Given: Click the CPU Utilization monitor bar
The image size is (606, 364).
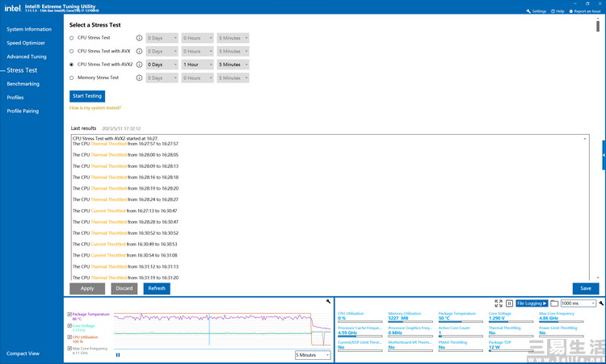Looking at the screenshot, I should 360,321.
